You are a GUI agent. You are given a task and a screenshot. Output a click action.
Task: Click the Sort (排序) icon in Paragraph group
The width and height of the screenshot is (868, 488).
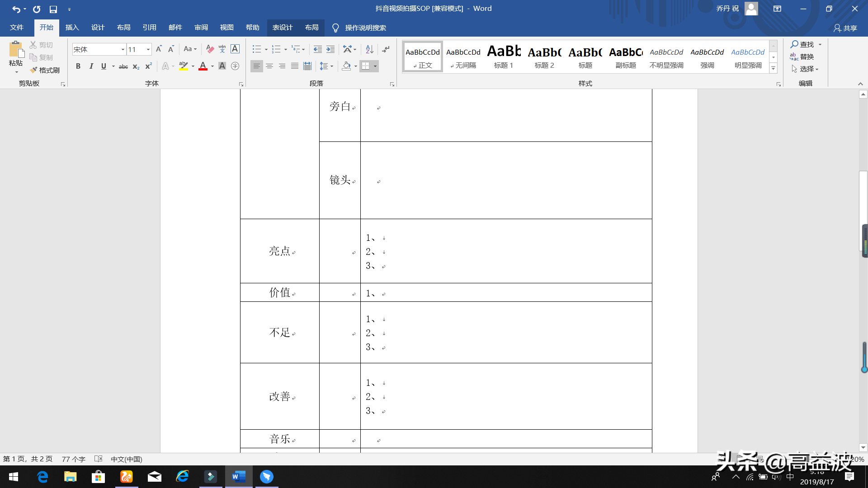(369, 49)
